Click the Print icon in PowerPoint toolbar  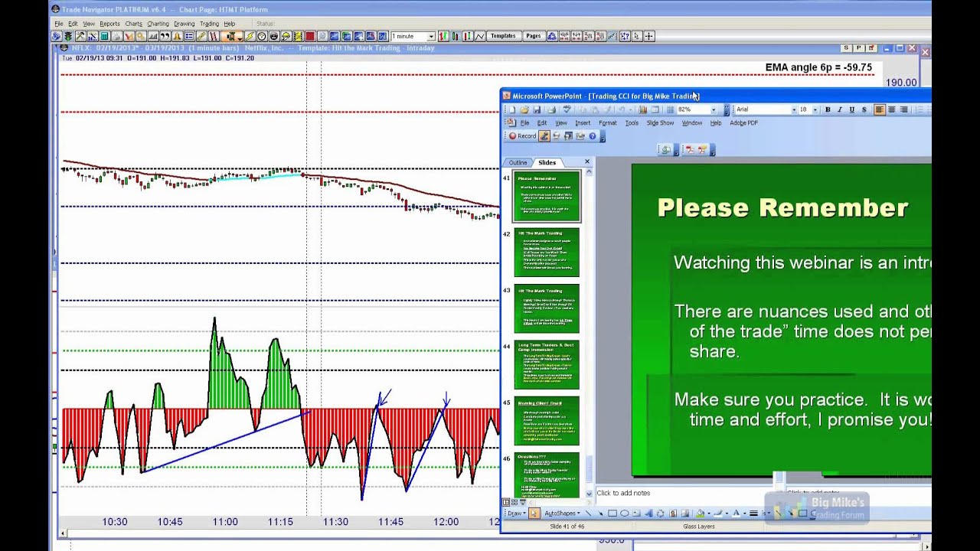tap(552, 109)
